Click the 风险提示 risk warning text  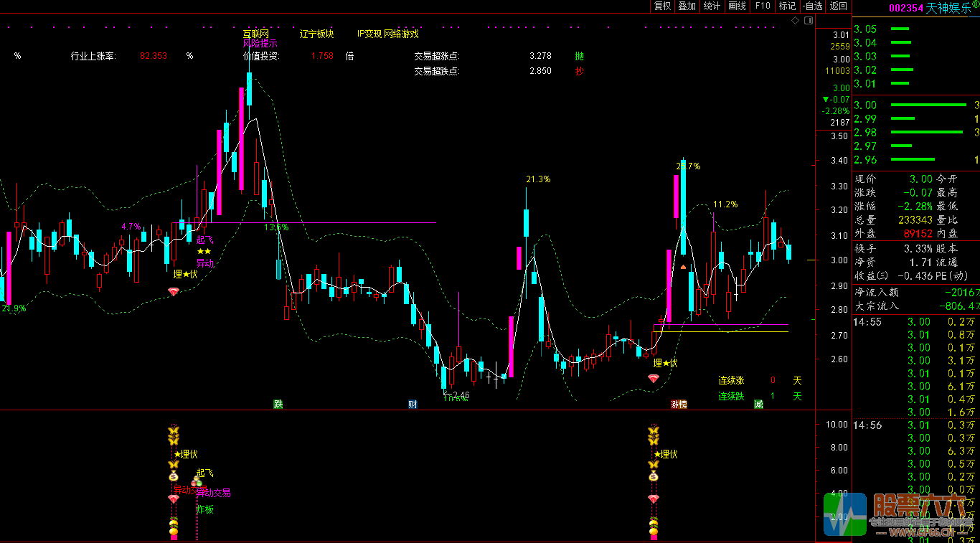(x=260, y=44)
